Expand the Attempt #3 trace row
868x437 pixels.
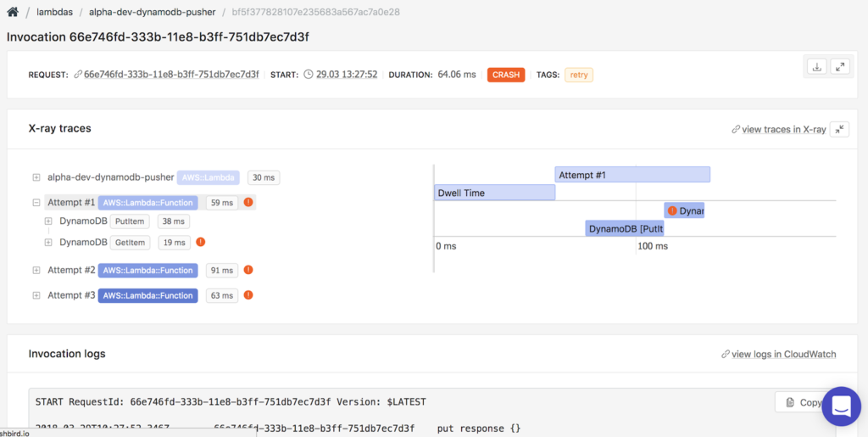36,295
